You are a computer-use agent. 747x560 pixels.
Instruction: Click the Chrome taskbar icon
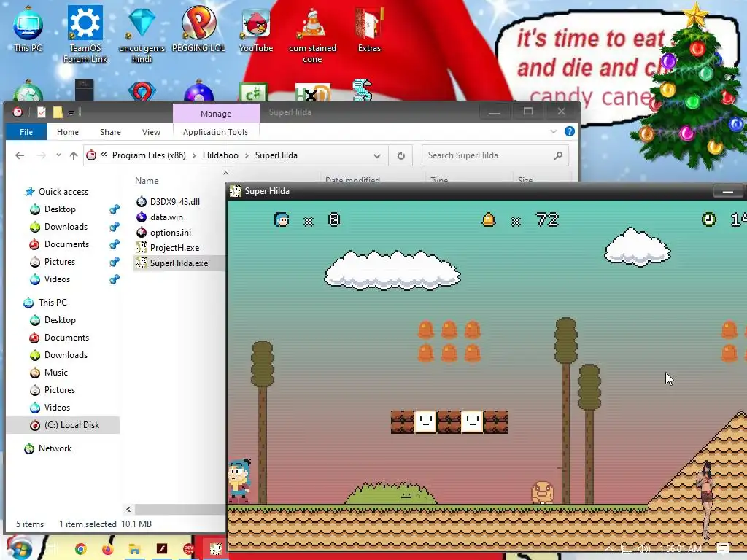click(81, 549)
